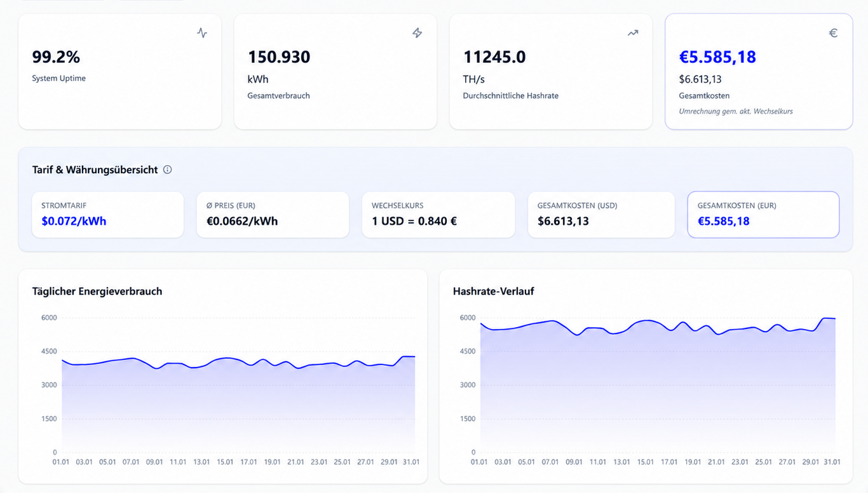Screen dimensions: 868x503
Task: Open the Gesamtverbrauch 150.930 kWh card
Action: (336, 72)
